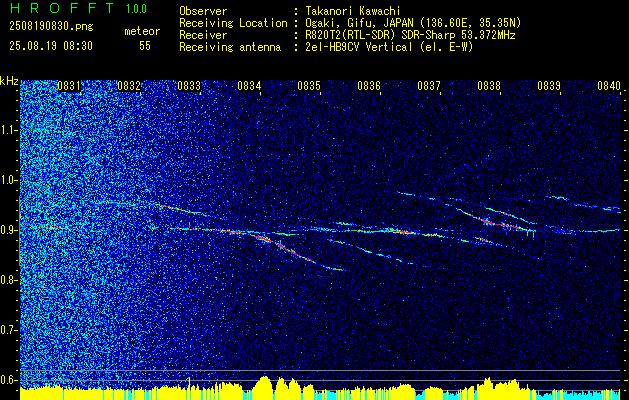This screenshot has height=400, width=629.
Task: Click frequency label 0.9
Action: 8,230
